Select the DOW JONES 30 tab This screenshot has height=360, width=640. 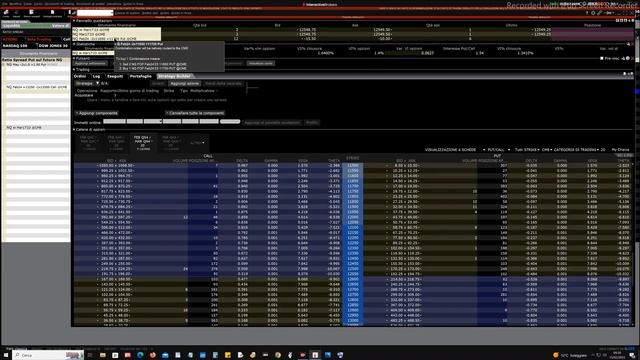click(x=53, y=46)
